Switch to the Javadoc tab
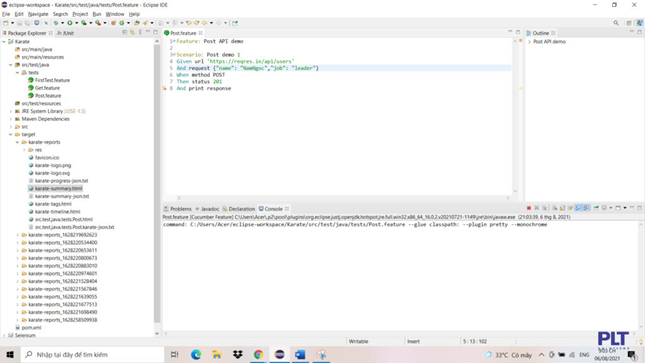The width and height of the screenshot is (645, 363). [x=207, y=209]
